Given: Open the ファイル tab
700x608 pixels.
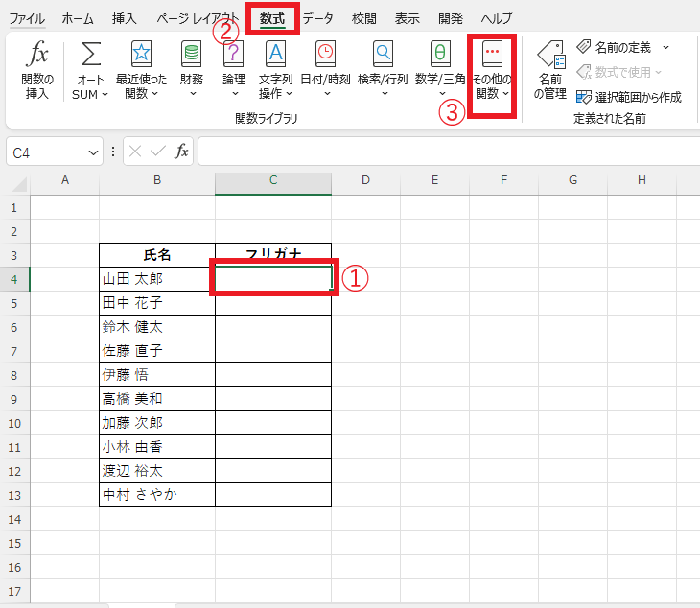Looking at the screenshot, I should [x=27, y=19].
